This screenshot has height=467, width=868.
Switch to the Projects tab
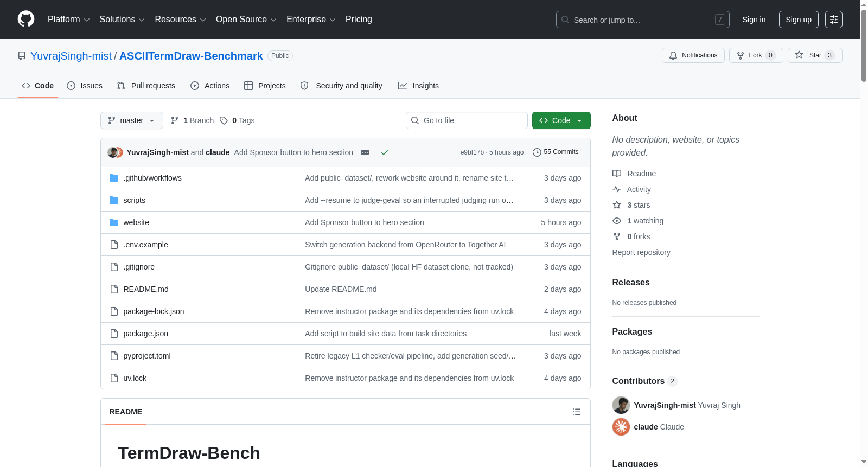coord(265,86)
